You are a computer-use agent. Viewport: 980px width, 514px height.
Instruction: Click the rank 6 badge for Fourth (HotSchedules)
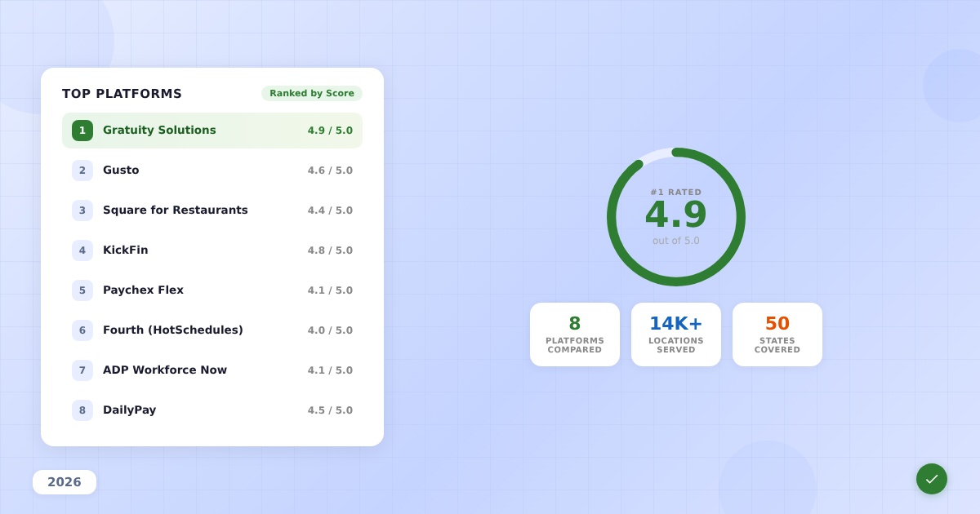[x=82, y=330]
